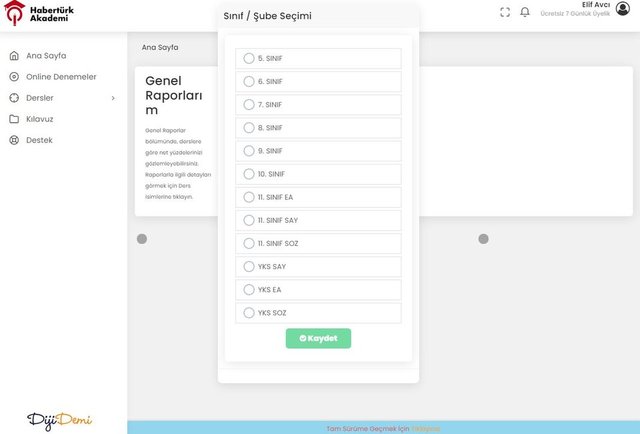Expand the Dersler submenu chevron
Viewport: 640px width, 434px height.
tap(113, 98)
